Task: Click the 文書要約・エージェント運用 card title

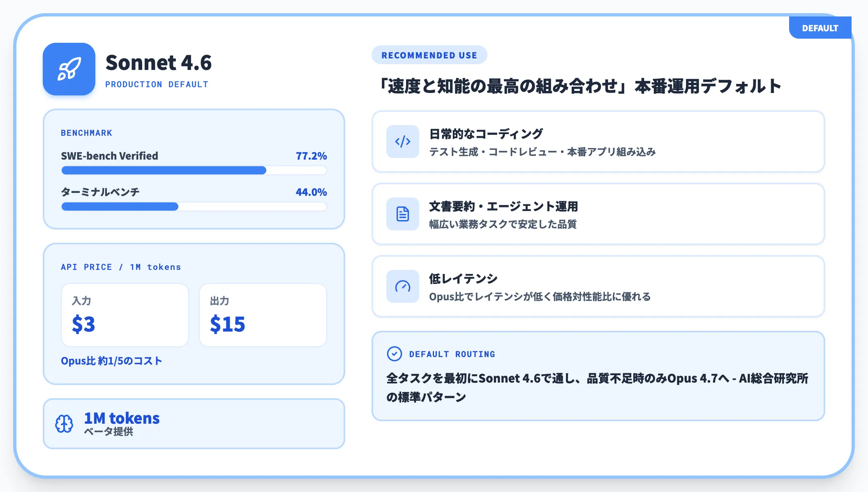Action: point(503,206)
